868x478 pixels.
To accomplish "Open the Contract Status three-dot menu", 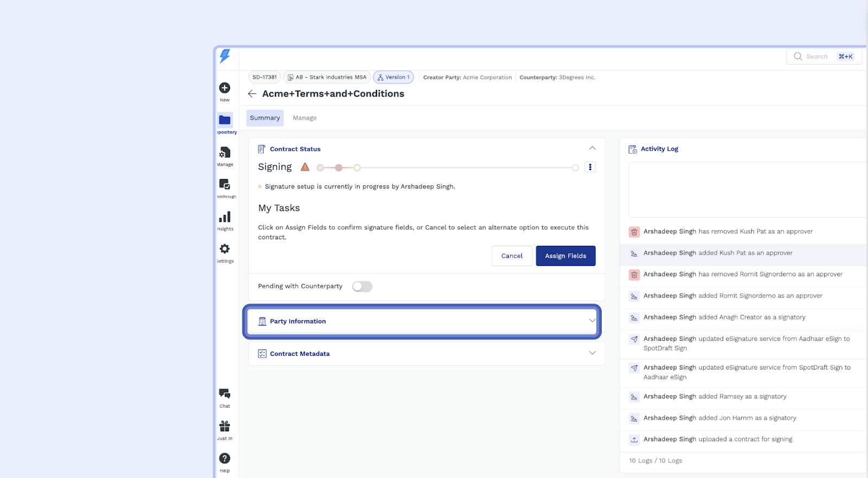I will click(590, 167).
